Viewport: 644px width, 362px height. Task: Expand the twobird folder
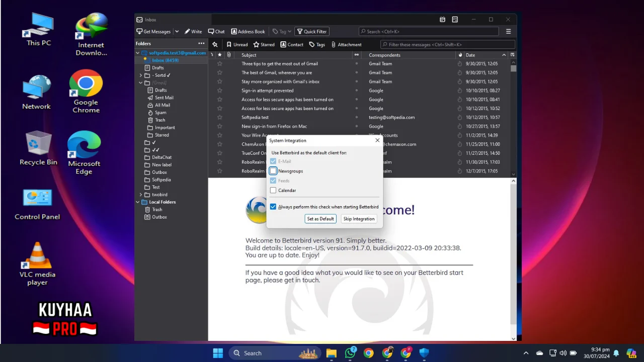click(141, 195)
